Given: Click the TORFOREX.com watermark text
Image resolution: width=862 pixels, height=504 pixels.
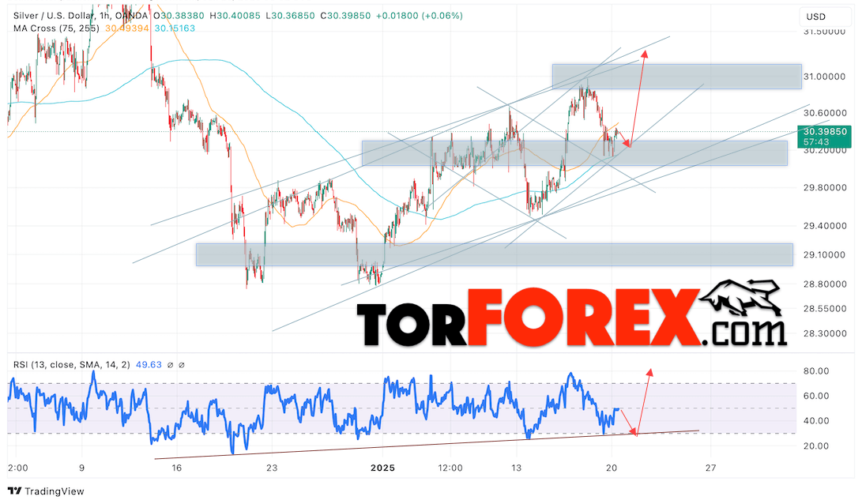Looking at the screenshot, I should click(x=571, y=318).
